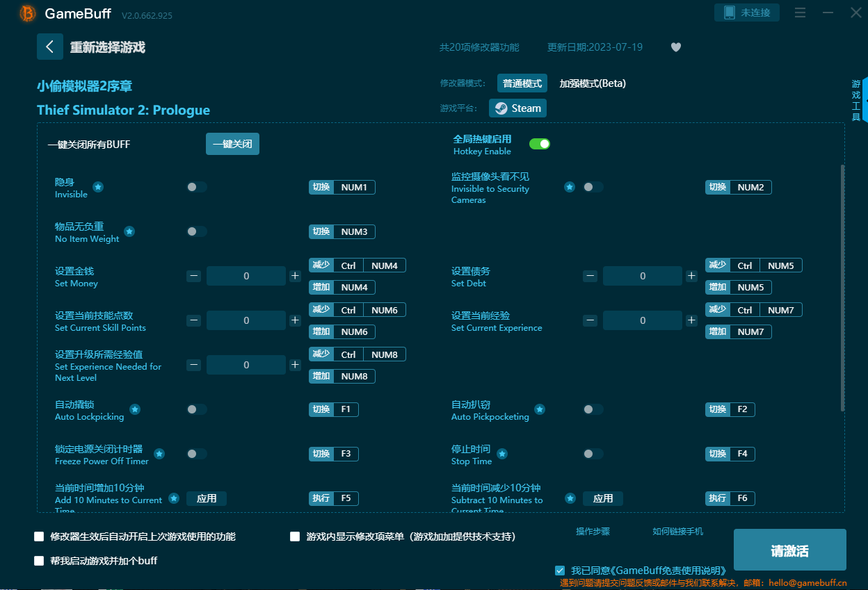Turn on Auto Lockpicking switch
This screenshot has height=590, width=868.
pos(197,409)
